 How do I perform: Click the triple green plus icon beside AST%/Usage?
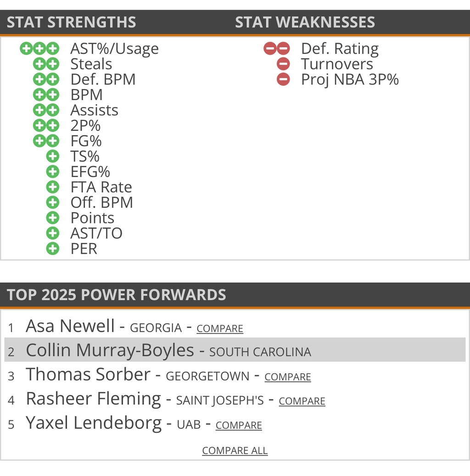pos(39,49)
